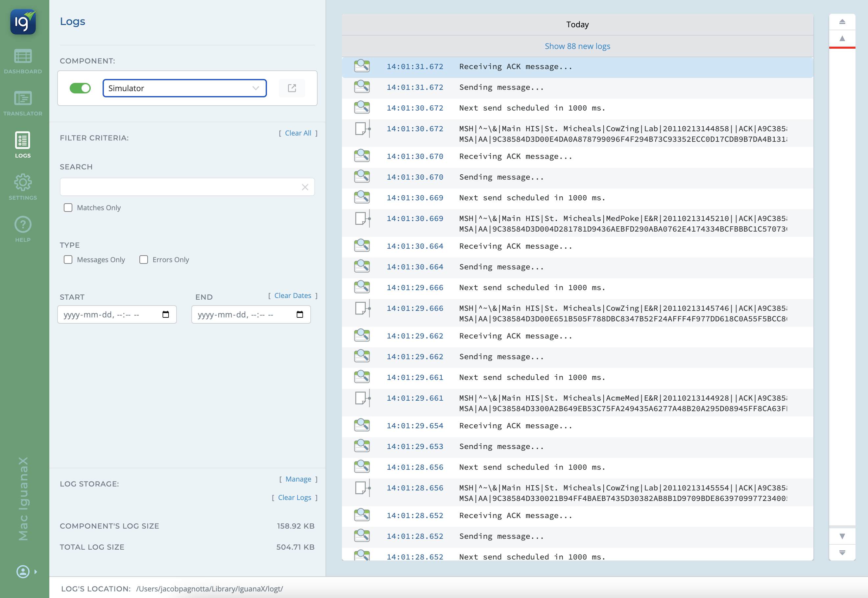Open the Dashboard section

point(23,62)
